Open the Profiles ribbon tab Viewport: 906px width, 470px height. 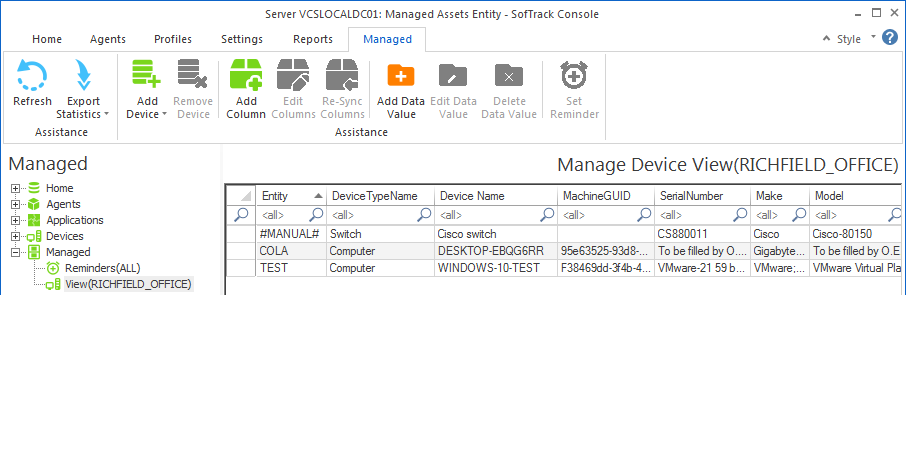pos(173,39)
